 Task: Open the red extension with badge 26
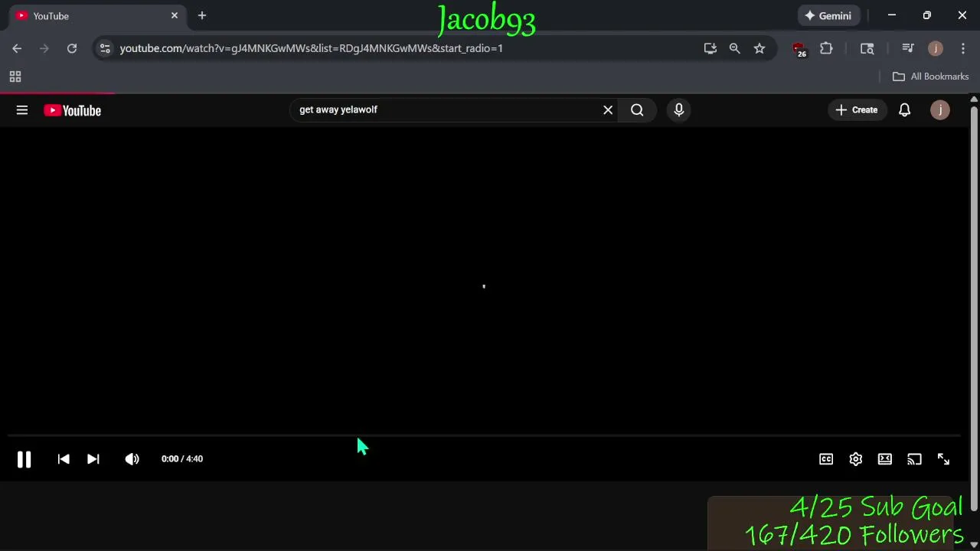799,49
